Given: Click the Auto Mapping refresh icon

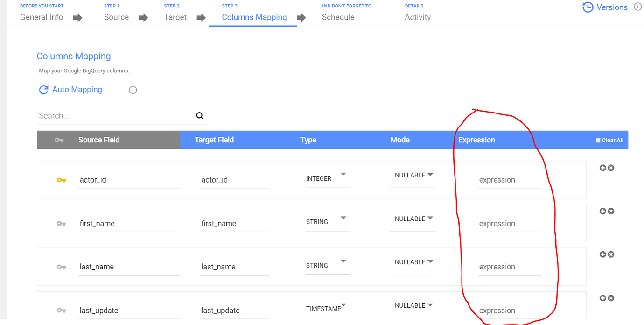Looking at the screenshot, I should pos(43,90).
